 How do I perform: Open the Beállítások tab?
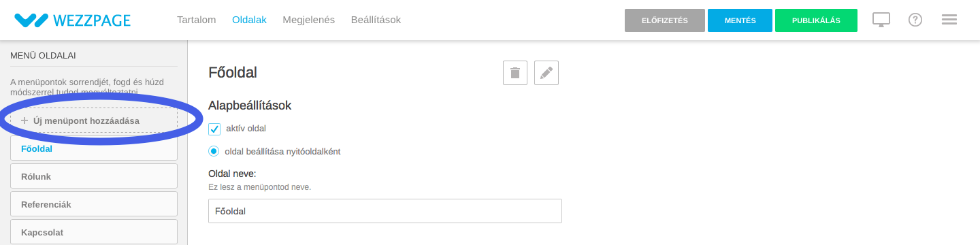point(376,20)
